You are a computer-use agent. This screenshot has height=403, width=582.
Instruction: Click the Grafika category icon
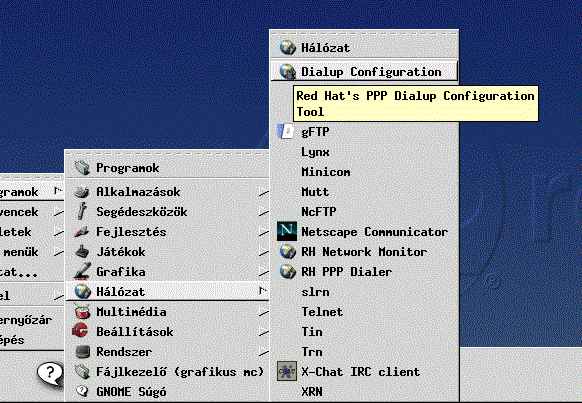(82, 271)
